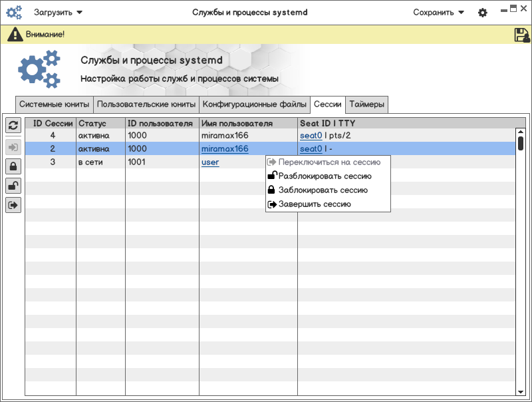Click the floppy disk save icon in warning bar
The height and width of the screenshot is (402, 532).
pos(522,35)
